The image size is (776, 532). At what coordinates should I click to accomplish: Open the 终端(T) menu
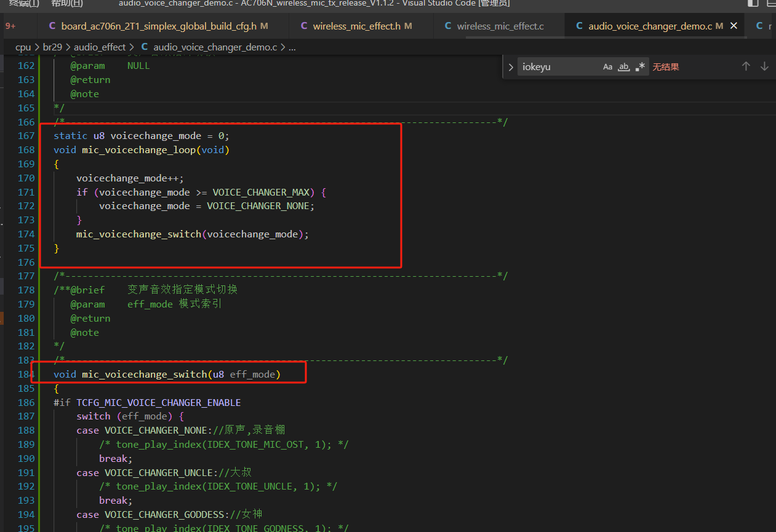click(24, 3)
